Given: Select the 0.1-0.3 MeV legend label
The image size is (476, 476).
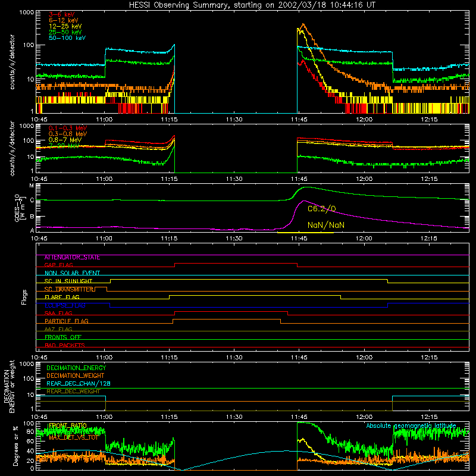Looking at the screenshot, I should click(x=68, y=129).
